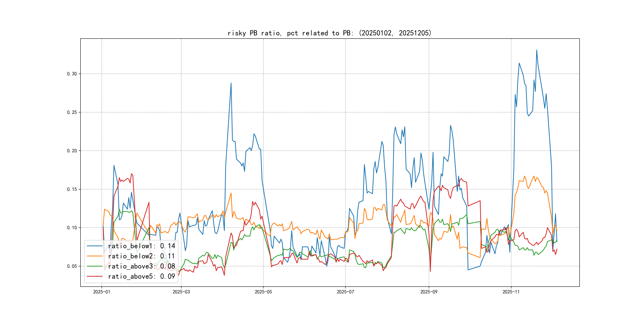The image size is (644, 322).
Task: Click the 2025-09 x-axis tick label
Action: (x=429, y=292)
